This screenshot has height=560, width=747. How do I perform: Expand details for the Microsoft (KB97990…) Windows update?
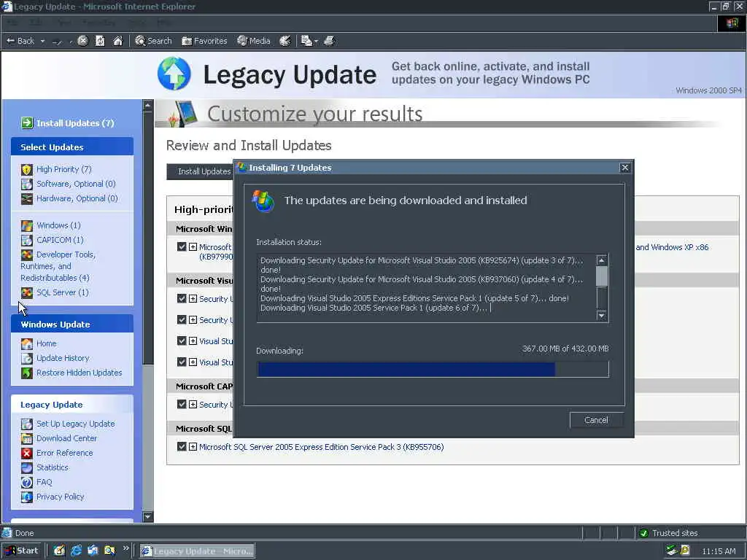[193, 246]
